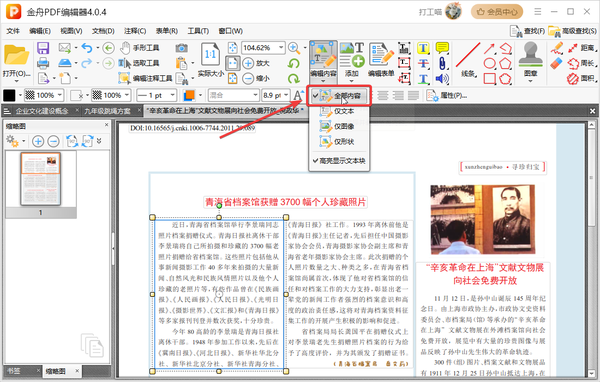Expand the 打开(O) open button arrow
600x382 pixels.
16,81
